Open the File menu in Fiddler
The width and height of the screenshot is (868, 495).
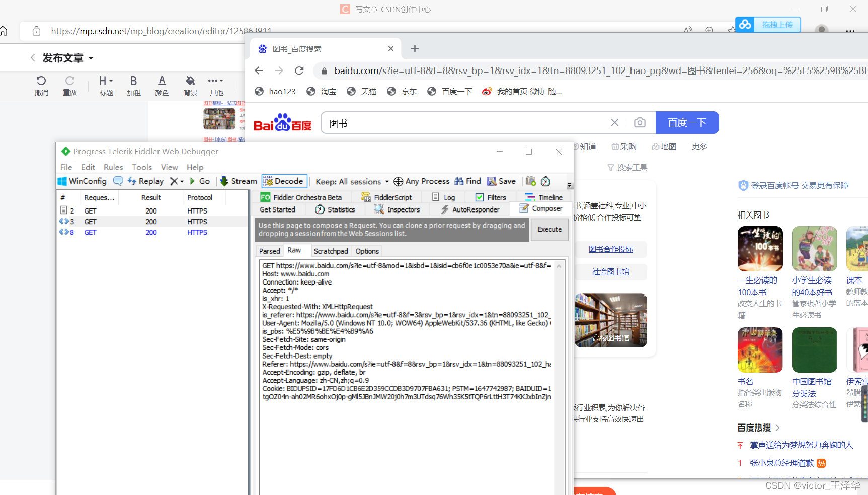[x=66, y=167]
